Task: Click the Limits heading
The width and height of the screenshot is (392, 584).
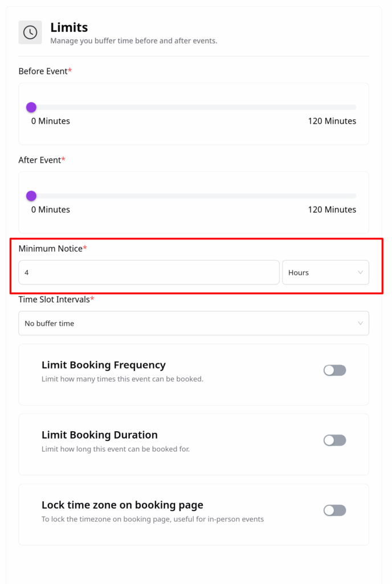Action: click(x=69, y=27)
